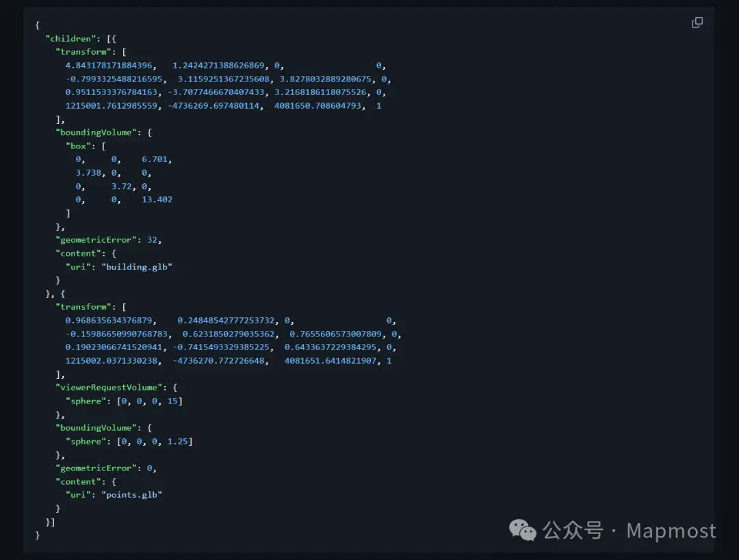Click the sphere radius value 1.25

(x=177, y=442)
